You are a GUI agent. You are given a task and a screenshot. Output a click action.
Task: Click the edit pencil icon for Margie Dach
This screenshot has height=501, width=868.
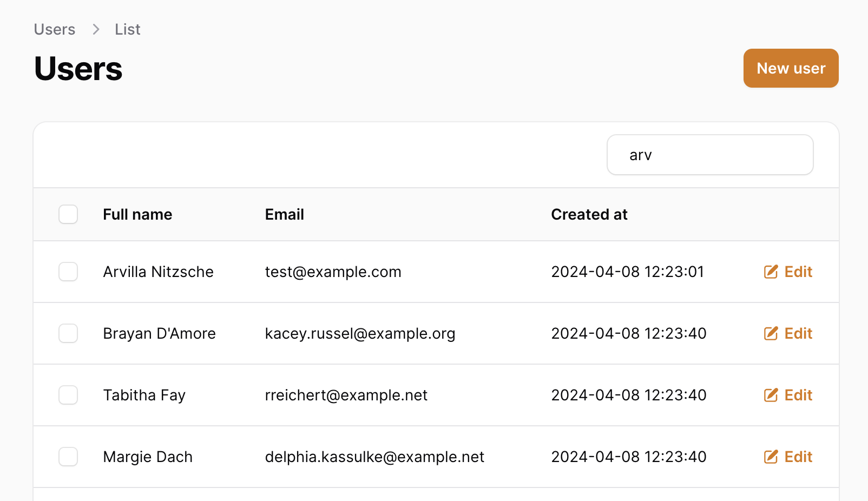pos(771,457)
